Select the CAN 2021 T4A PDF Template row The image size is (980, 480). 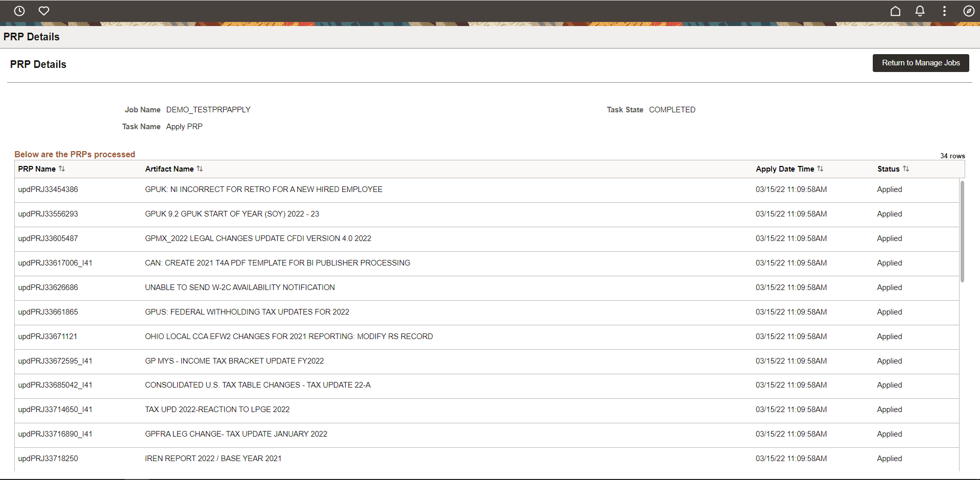(277, 262)
